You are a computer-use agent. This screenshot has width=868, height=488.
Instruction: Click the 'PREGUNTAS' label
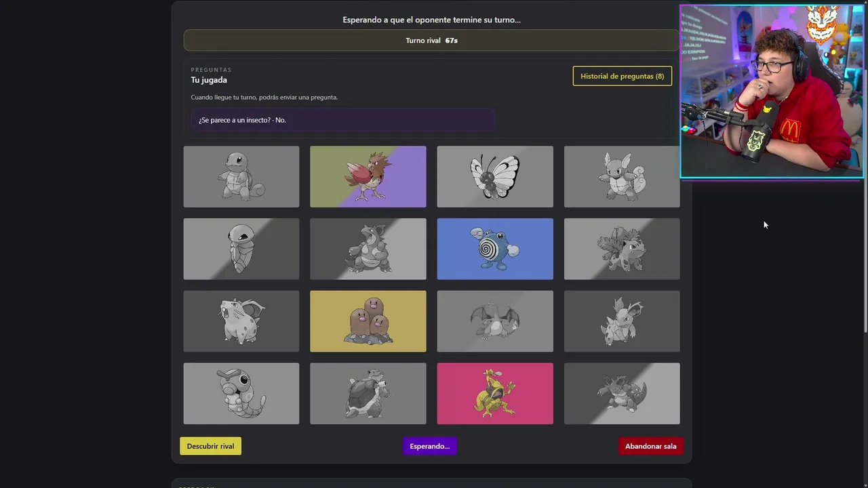click(211, 70)
